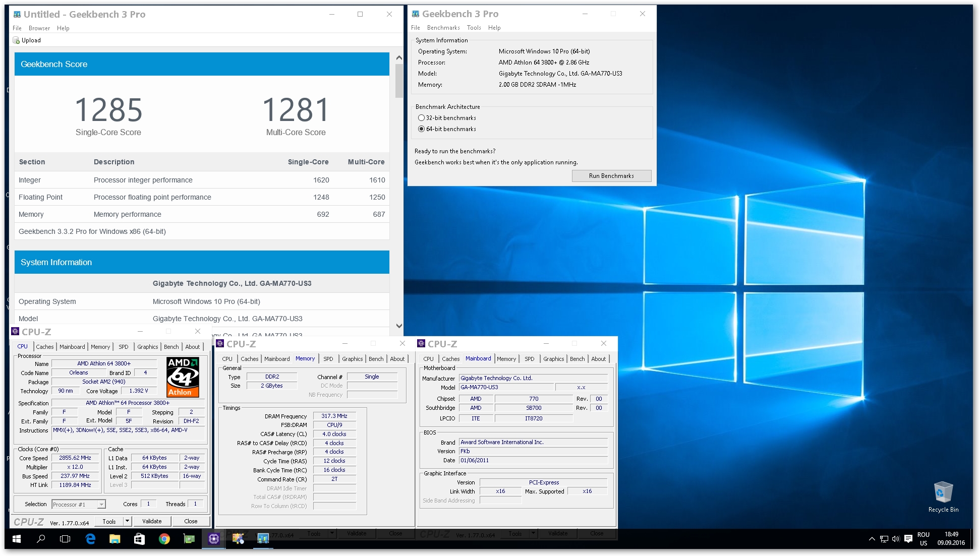Open Action Center notifications icon
Screen dimensions: 980x556
[x=908, y=539]
